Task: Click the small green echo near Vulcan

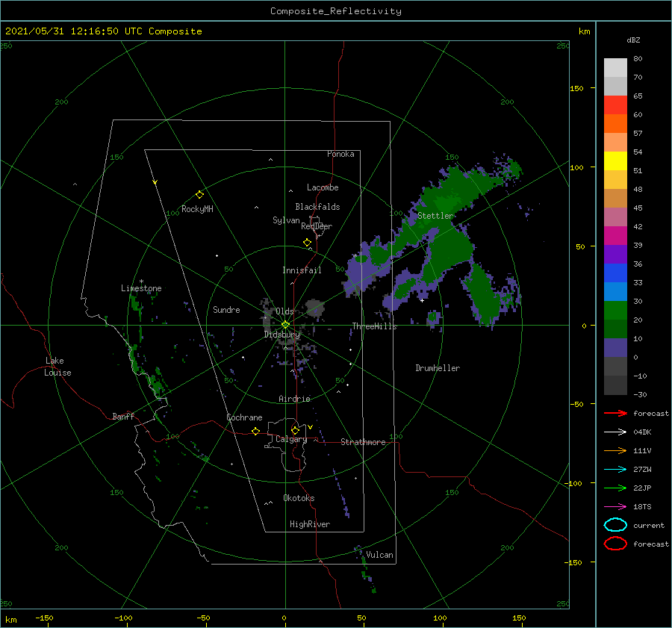Action: pyautogui.click(x=366, y=568)
